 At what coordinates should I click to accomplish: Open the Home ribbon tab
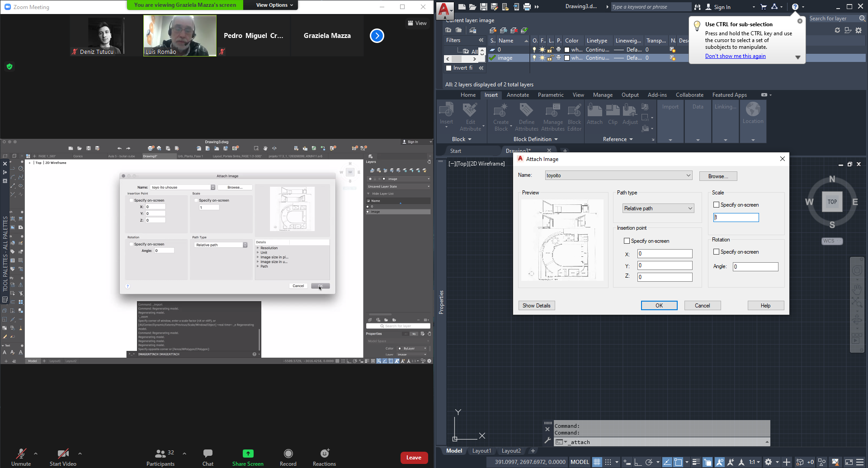(468, 95)
